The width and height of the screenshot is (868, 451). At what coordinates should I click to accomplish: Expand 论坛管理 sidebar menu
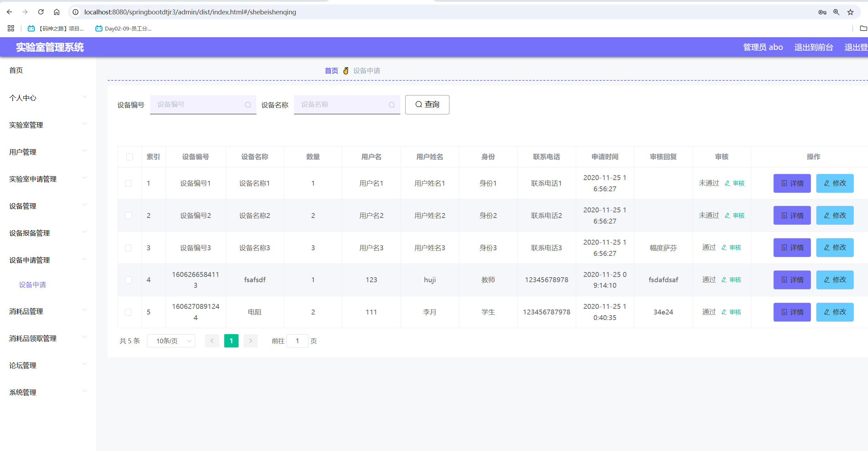point(48,365)
